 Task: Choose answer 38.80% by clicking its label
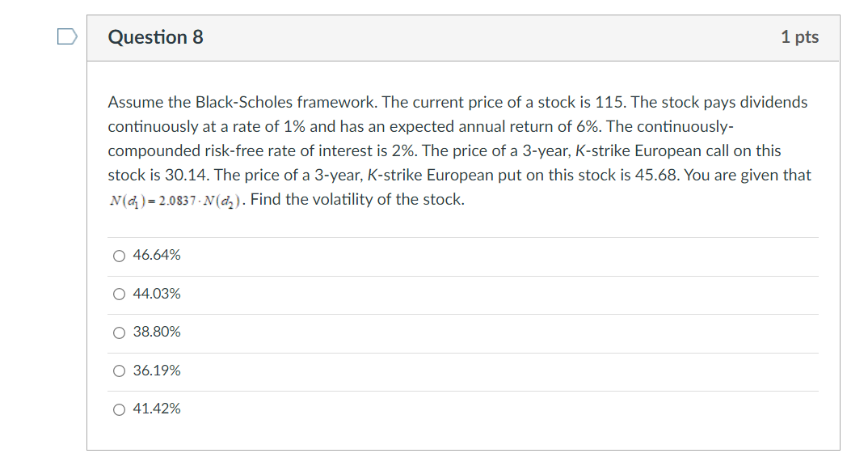pyautogui.click(x=156, y=332)
